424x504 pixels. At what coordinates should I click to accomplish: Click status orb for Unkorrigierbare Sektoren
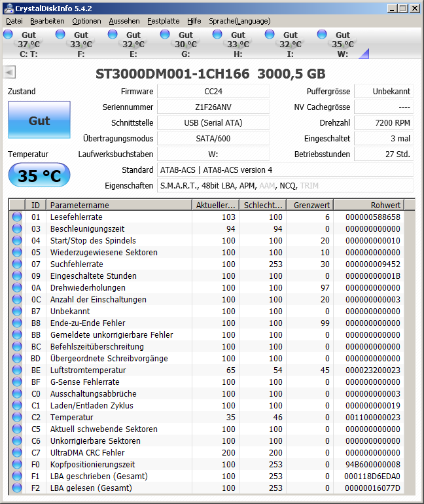click(x=17, y=441)
